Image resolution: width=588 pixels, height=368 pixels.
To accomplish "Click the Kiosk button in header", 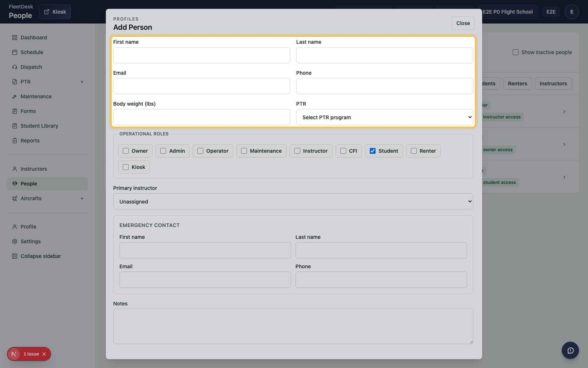I will pyautogui.click(x=55, y=12).
